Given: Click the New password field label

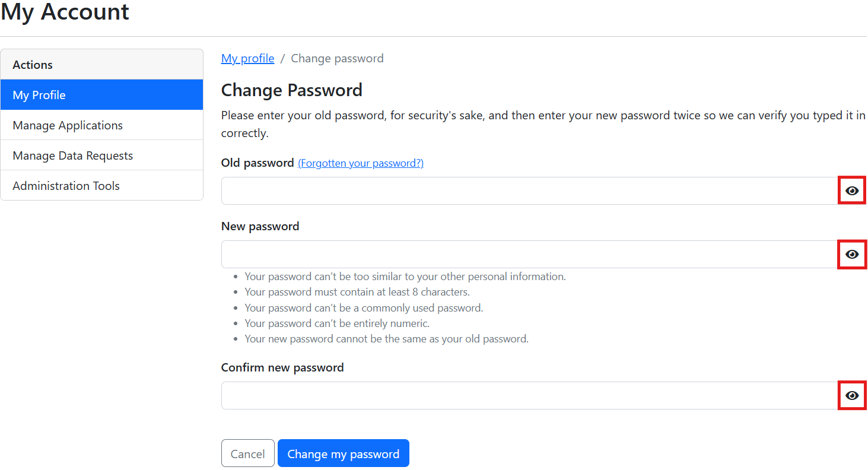Looking at the screenshot, I should (260, 226).
